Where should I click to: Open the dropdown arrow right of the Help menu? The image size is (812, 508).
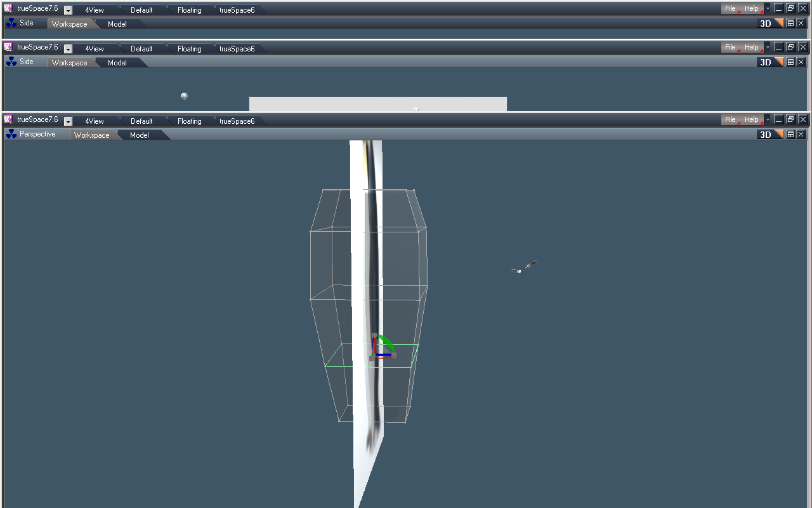(767, 8)
